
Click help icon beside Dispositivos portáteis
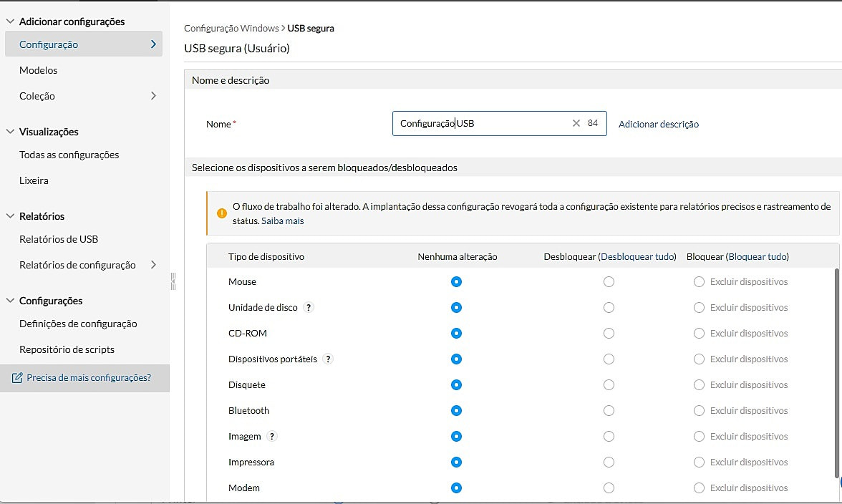click(328, 359)
